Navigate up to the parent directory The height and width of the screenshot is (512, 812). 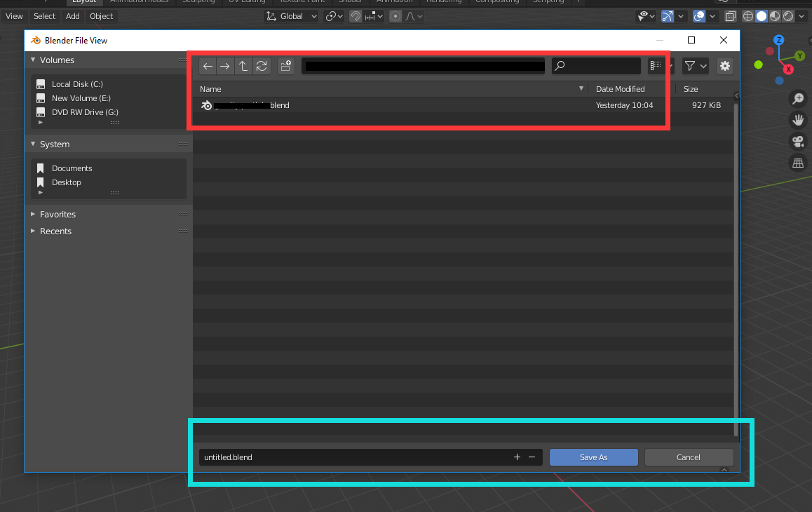pyautogui.click(x=243, y=66)
